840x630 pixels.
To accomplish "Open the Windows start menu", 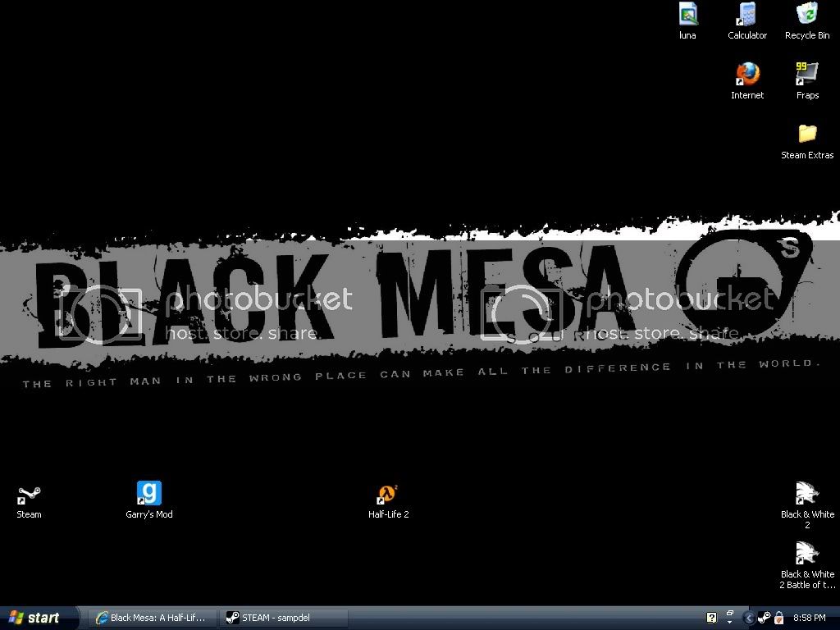I will 39,618.
